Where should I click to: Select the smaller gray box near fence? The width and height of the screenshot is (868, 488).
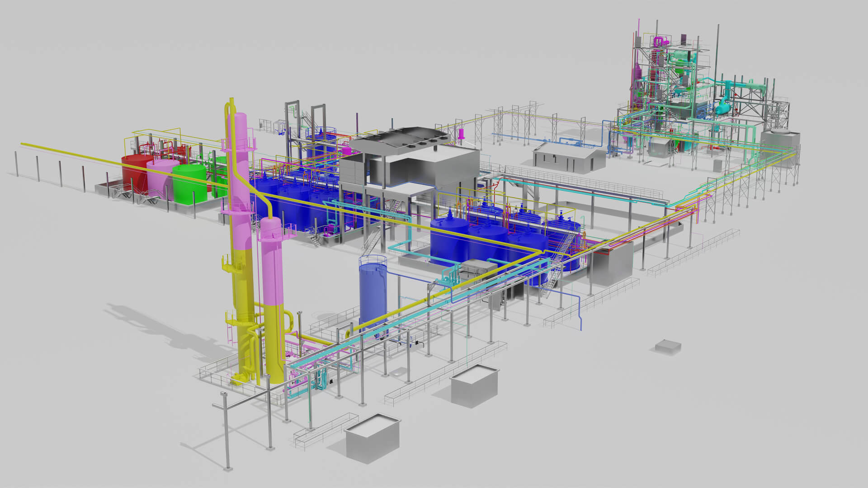point(475,386)
